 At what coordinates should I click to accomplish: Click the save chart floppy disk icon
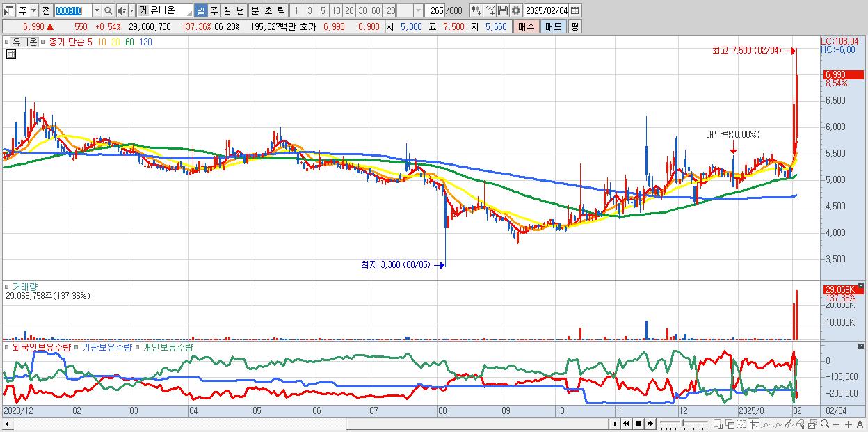(502, 10)
